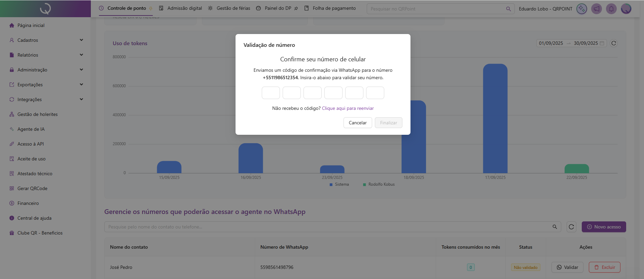Open Agente de IA in sidebar
The height and width of the screenshot is (279, 644).
click(31, 129)
